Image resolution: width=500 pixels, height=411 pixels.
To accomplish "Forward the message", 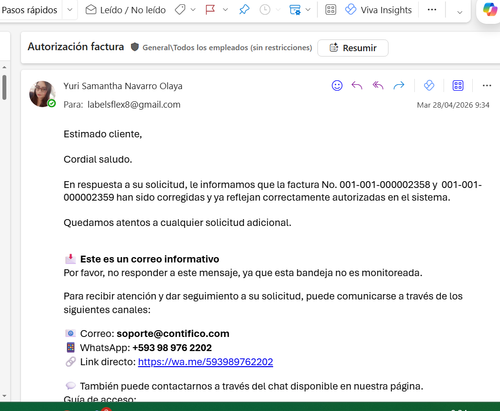I will pyautogui.click(x=399, y=86).
